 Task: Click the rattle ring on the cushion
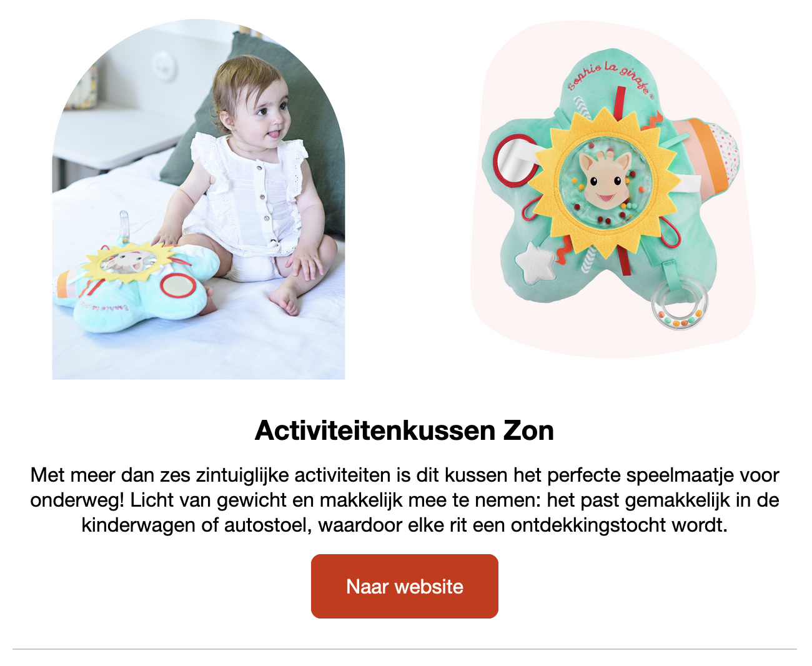pos(680,302)
